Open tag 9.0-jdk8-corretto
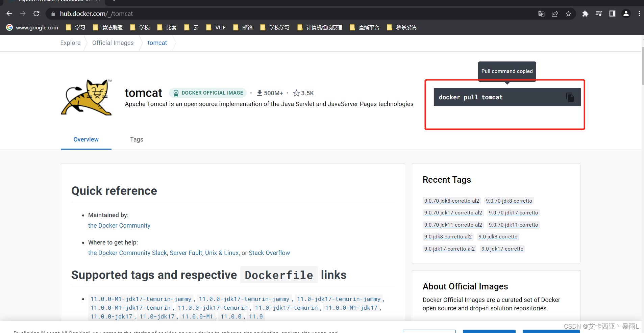Screen dimensions: 644x333 coord(498,237)
